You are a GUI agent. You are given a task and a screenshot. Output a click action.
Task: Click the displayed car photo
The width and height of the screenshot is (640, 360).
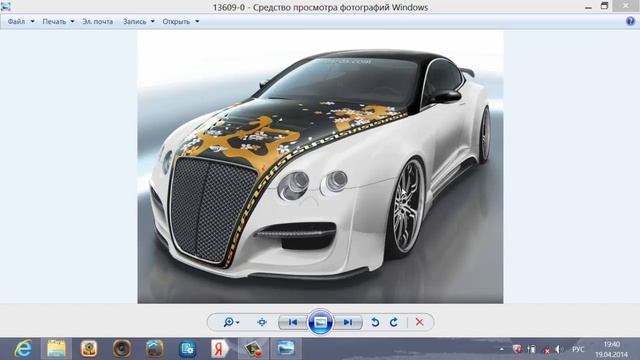pyautogui.click(x=320, y=167)
